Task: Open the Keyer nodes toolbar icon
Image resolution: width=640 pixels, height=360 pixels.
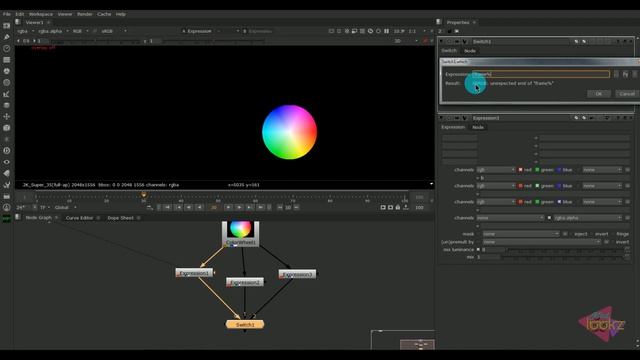Action: [7, 94]
